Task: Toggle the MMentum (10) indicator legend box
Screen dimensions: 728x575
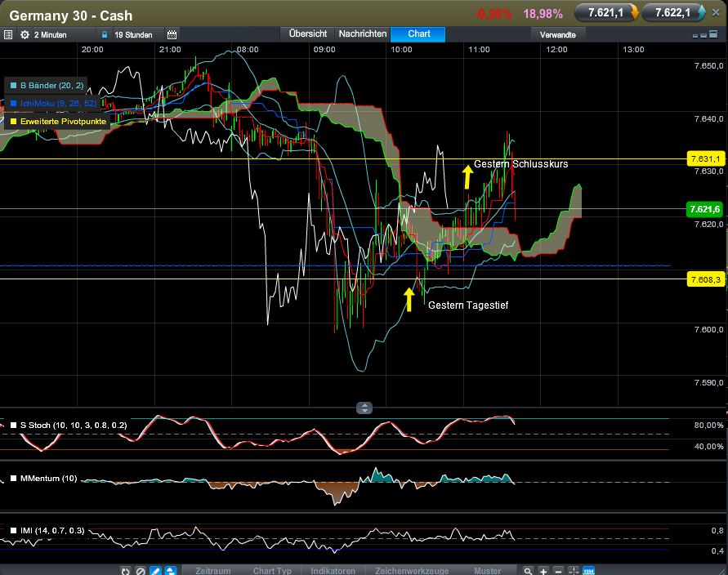Action: click(x=13, y=478)
